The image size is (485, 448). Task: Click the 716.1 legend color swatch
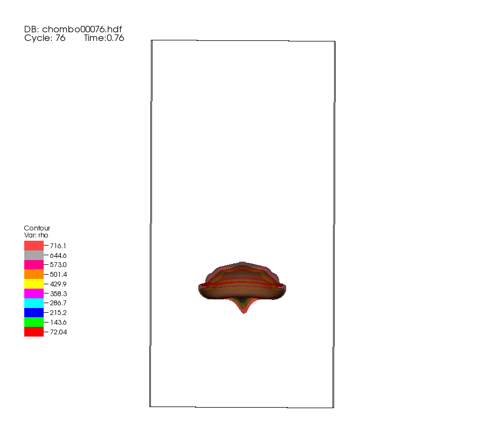(x=34, y=246)
